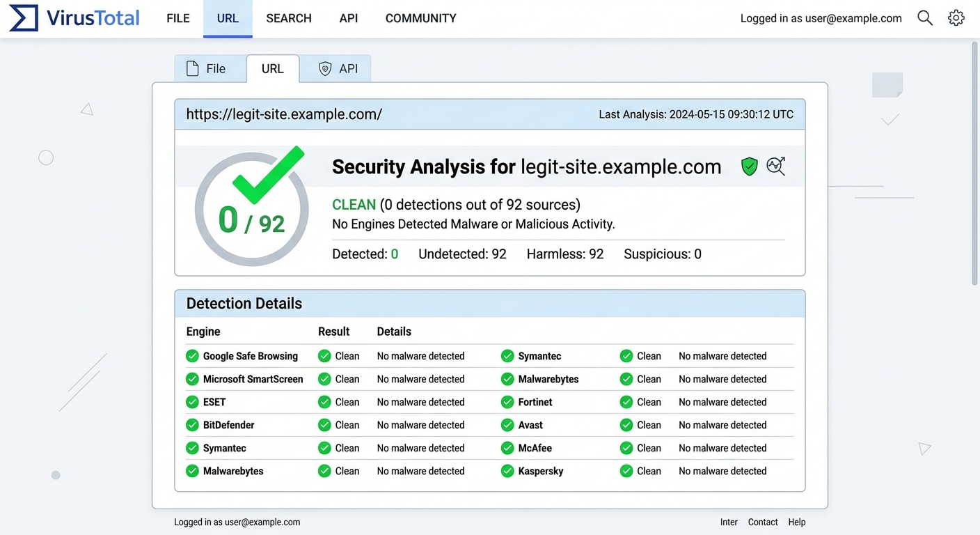
Task: Click the Last Analysis timestamp
Action: 696,114
